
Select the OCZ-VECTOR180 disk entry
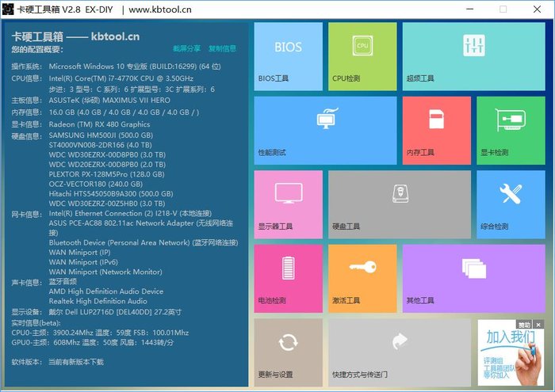[96, 184]
